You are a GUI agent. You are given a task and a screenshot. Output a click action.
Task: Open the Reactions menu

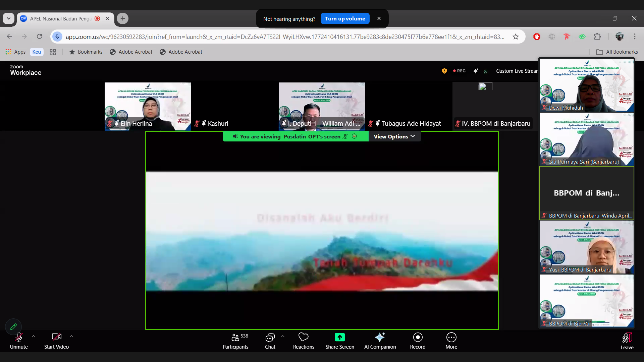(304, 341)
